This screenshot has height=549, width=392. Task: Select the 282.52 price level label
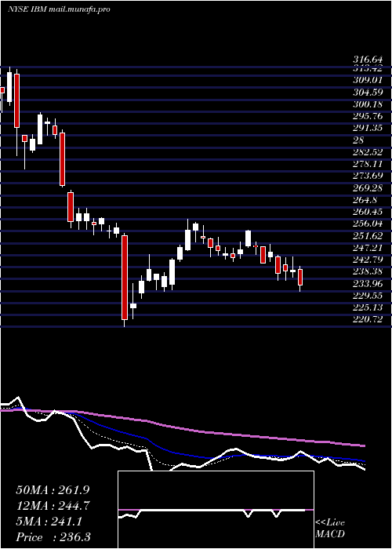click(368, 152)
